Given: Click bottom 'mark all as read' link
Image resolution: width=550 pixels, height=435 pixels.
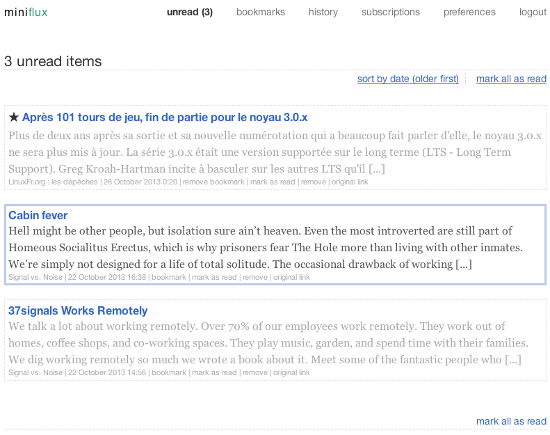Looking at the screenshot, I should 511,421.
